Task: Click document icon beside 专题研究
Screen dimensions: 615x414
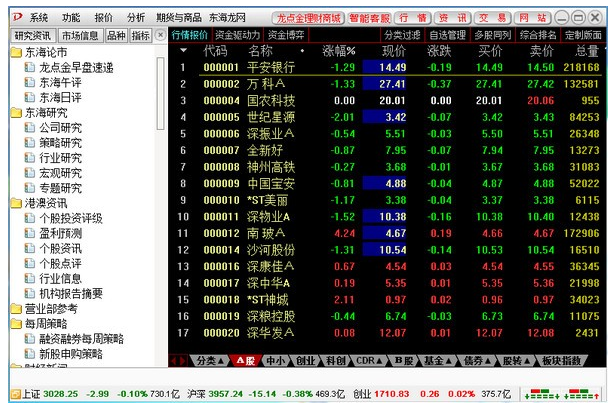Action: 30,188
